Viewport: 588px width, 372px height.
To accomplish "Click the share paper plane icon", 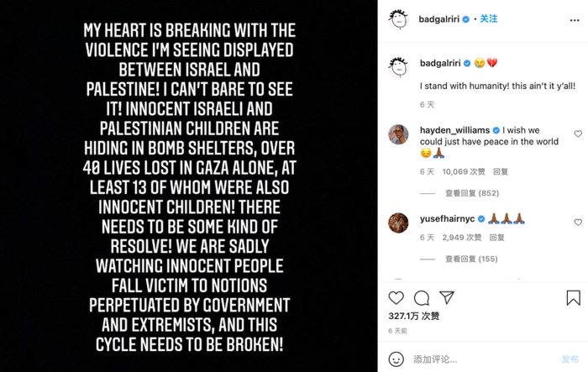I will [x=447, y=298].
